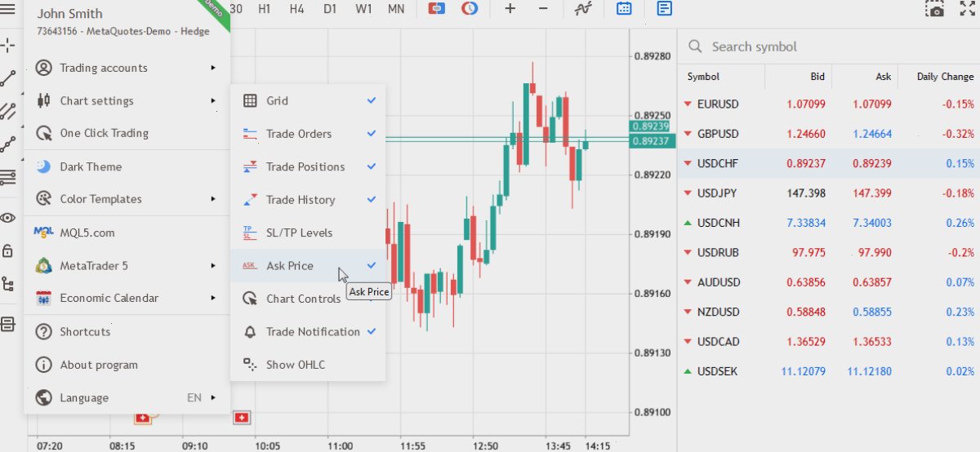The image size is (980, 452).
Task: Switch chart to H1 timeframe
Action: tap(265, 8)
